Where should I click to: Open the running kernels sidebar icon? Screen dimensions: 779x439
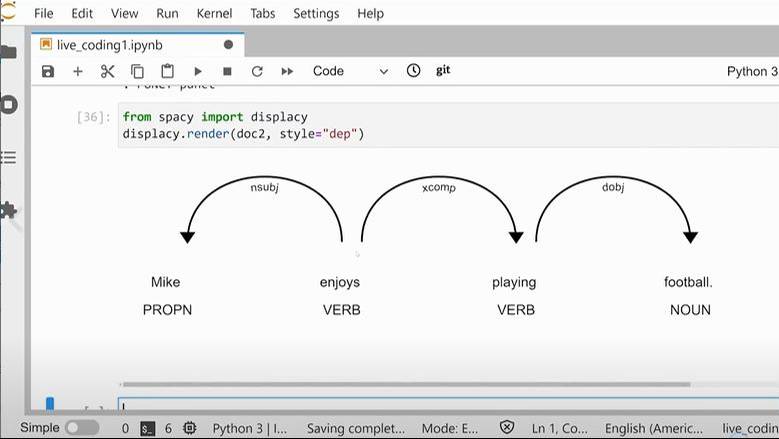9,105
